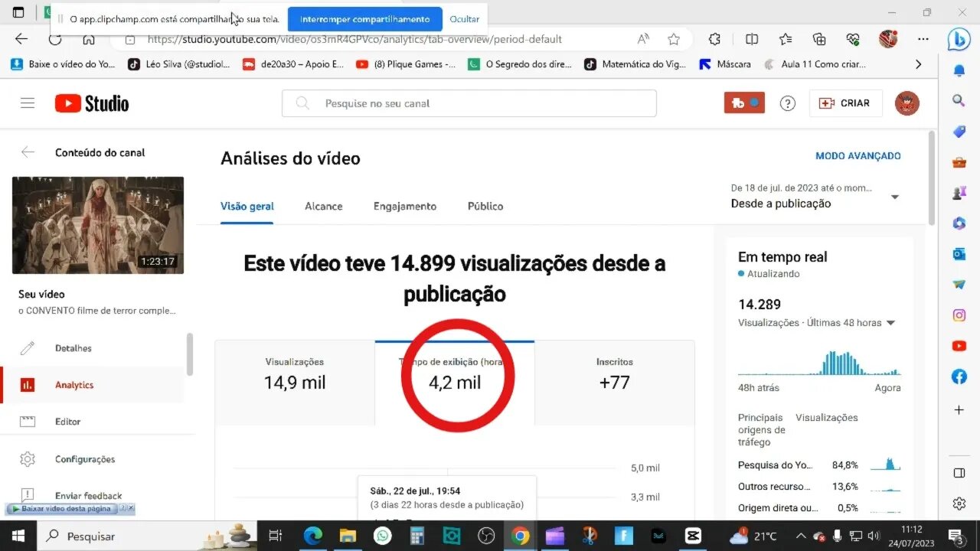Show hidden system tray icons chevron
This screenshot has width=980, height=551.
[x=801, y=536]
